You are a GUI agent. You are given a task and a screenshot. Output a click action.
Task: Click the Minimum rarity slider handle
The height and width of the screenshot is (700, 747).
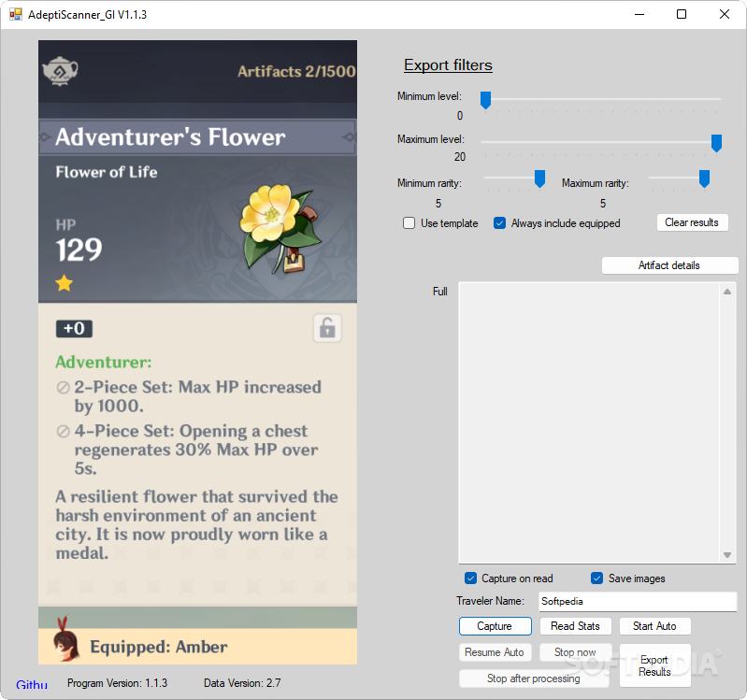pyautogui.click(x=539, y=179)
